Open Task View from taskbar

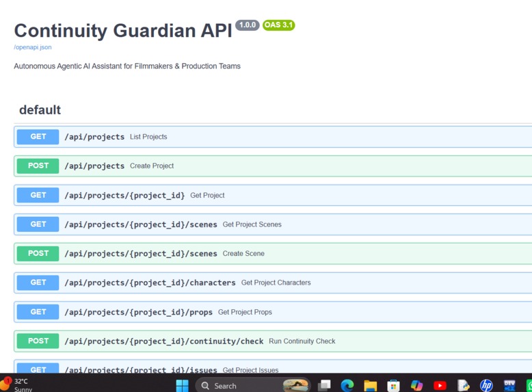324,386
